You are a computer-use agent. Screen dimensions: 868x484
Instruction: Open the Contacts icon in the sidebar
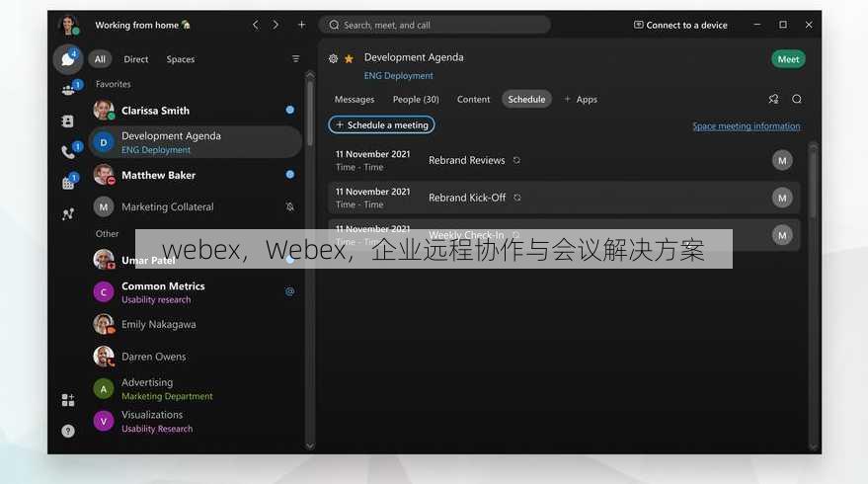(x=67, y=121)
